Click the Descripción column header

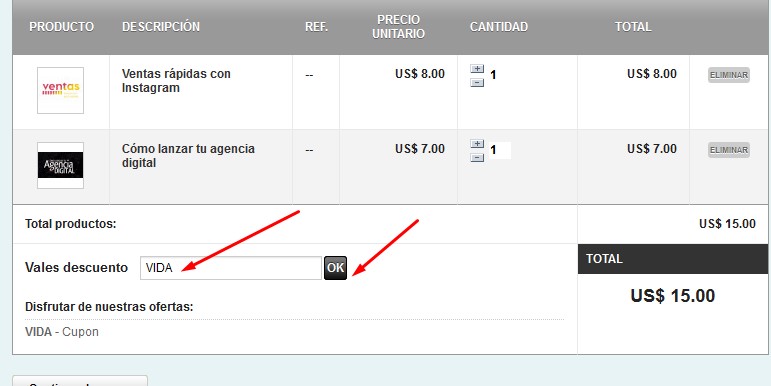[x=161, y=27]
